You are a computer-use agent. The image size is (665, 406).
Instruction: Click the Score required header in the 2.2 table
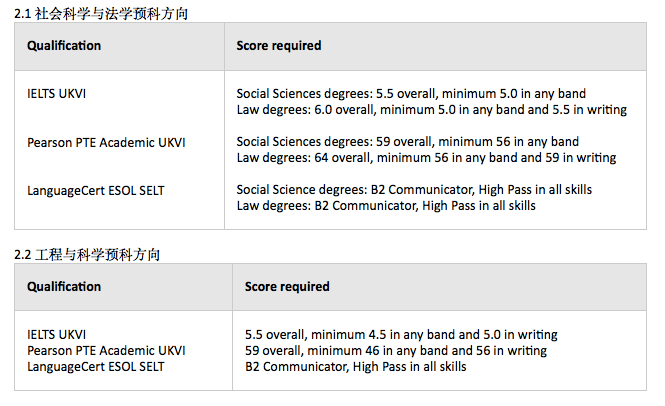tap(287, 287)
